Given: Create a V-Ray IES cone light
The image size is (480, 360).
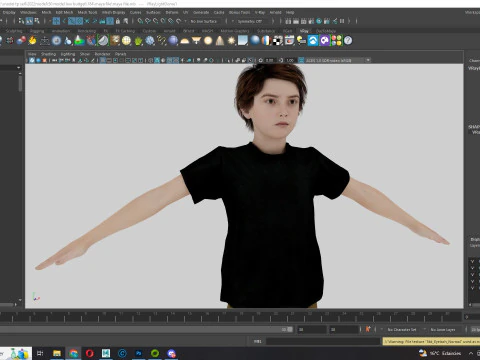Looking at the screenshot, I should (x=220, y=41).
